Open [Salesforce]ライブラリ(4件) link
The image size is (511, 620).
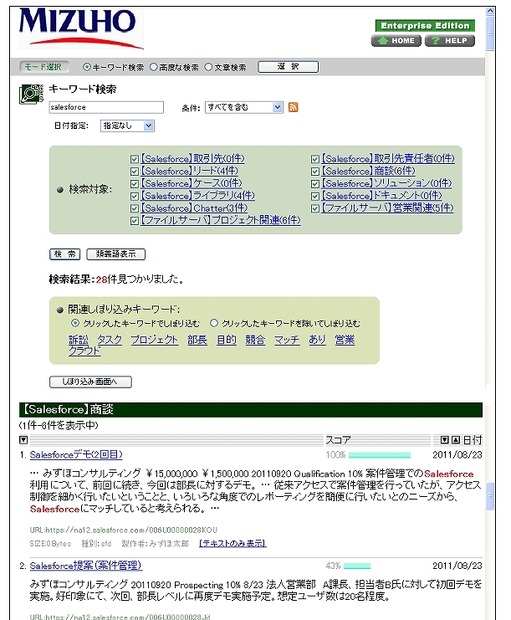198,196
